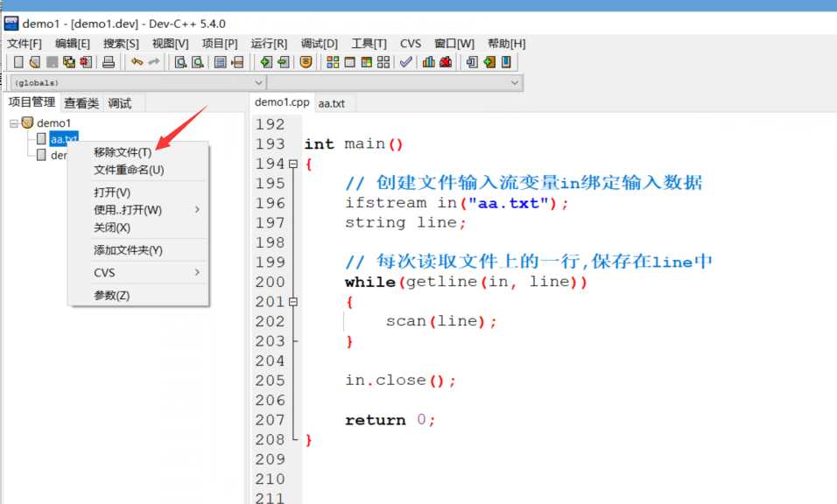The width and height of the screenshot is (837, 504).
Task: Open the 帮助[H] menu
Action: (507, 43)
